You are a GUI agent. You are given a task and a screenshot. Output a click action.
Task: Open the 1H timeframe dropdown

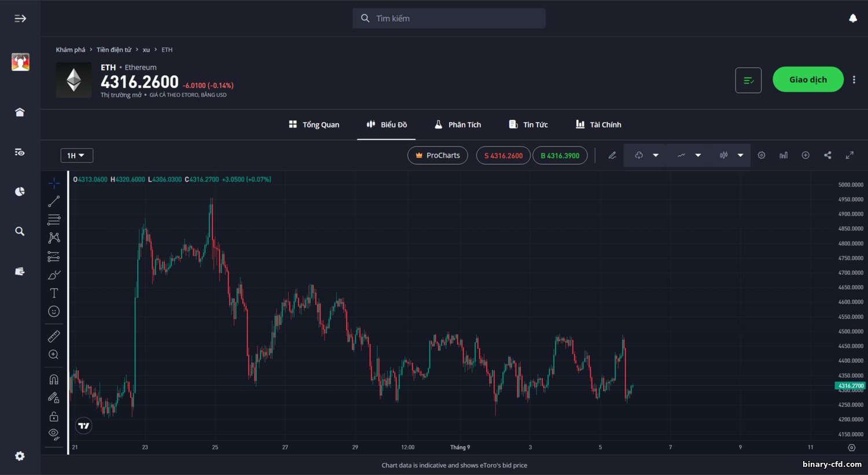76,155
